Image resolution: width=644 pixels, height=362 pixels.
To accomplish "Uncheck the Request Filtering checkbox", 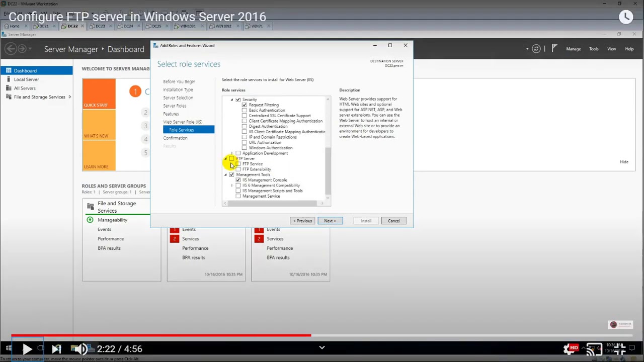I will (245, 105).
